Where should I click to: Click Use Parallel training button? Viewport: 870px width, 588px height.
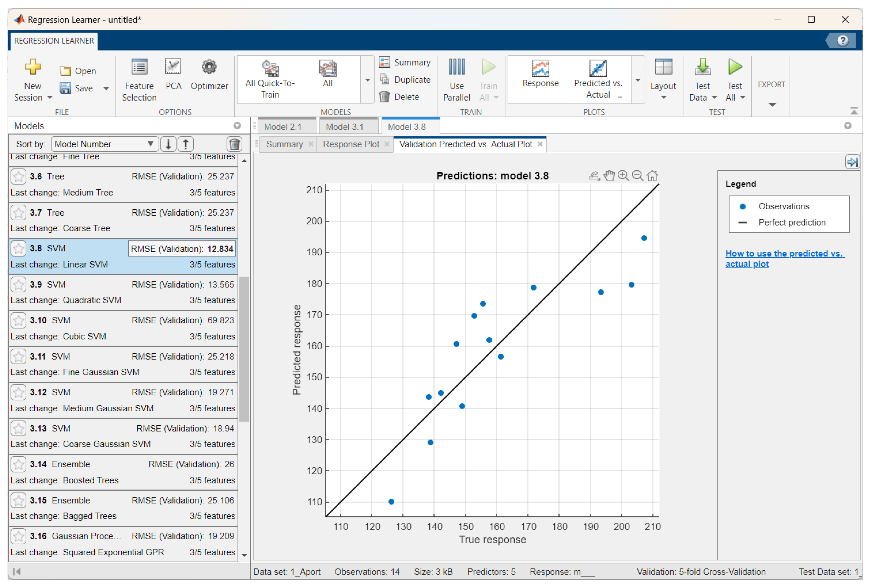click(x=456, y=80)
